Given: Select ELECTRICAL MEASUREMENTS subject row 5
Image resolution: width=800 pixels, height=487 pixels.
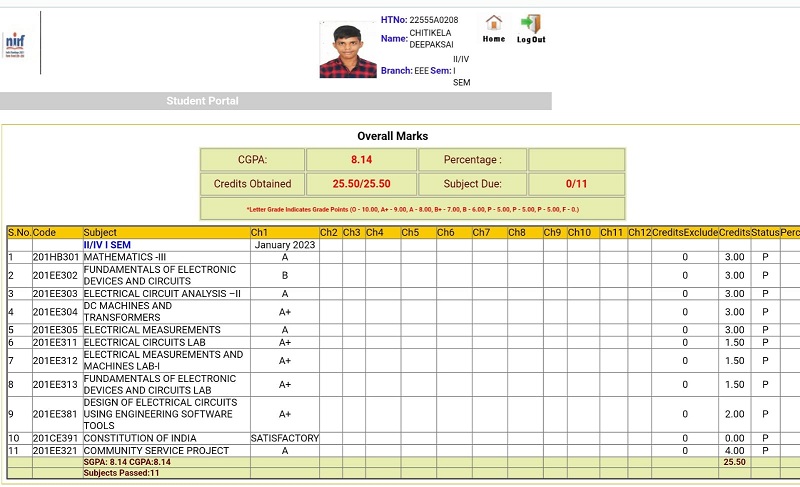Looking at the screenshot, I should [x=152, y=330].
